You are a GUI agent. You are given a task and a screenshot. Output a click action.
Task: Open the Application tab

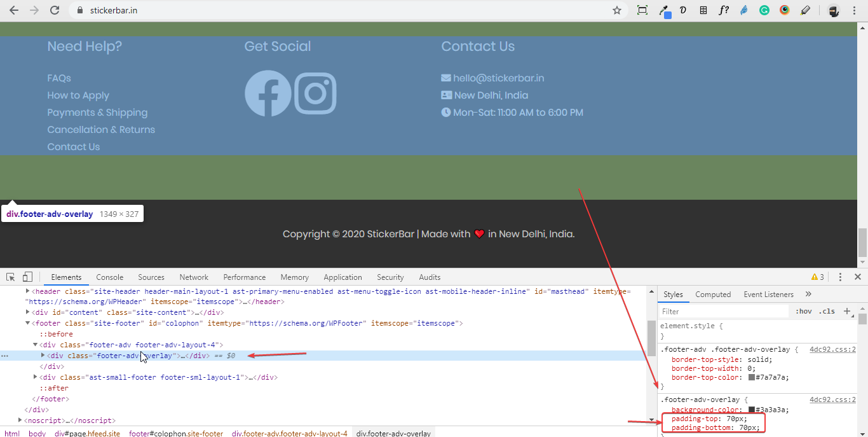(342, 277)
